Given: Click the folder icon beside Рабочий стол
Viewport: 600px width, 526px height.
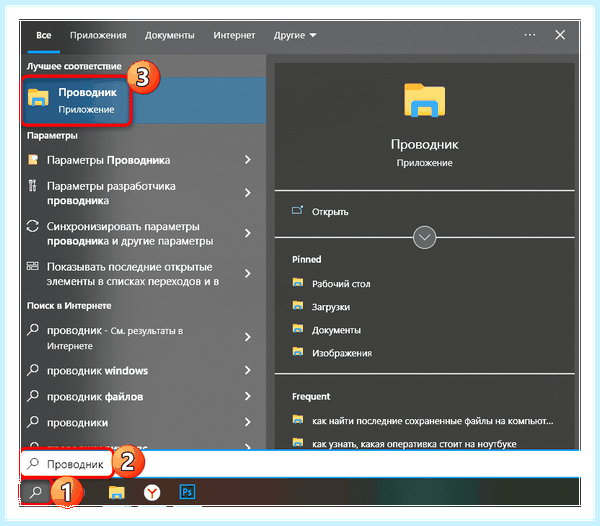Looking at the screenshot, I should [298, 283].
